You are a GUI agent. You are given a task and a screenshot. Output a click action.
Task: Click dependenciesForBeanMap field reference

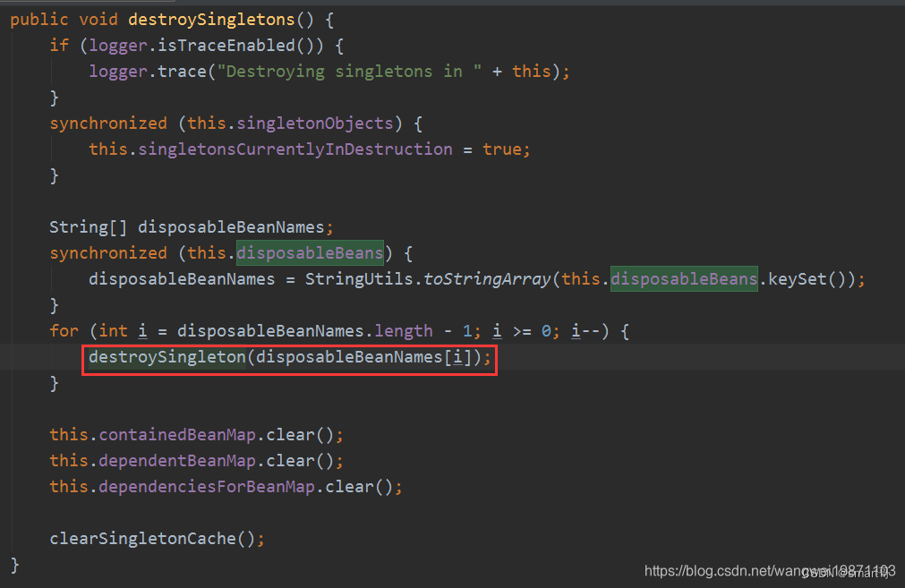(x=207, y=487)
